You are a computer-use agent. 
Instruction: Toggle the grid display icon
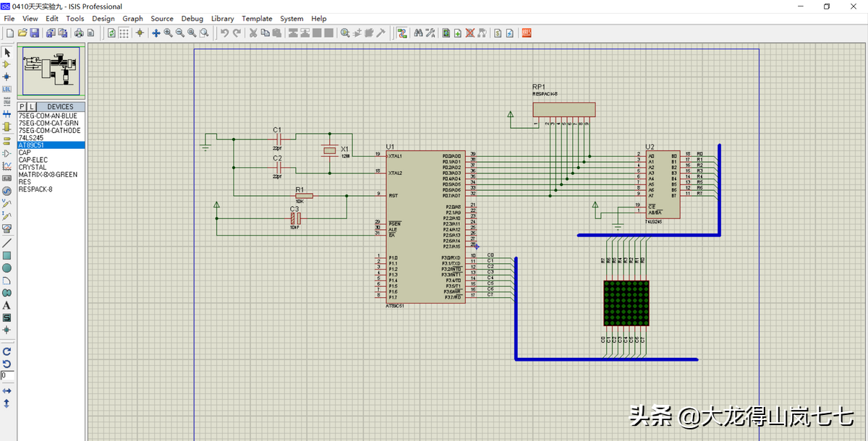click(x=124, y=33)
